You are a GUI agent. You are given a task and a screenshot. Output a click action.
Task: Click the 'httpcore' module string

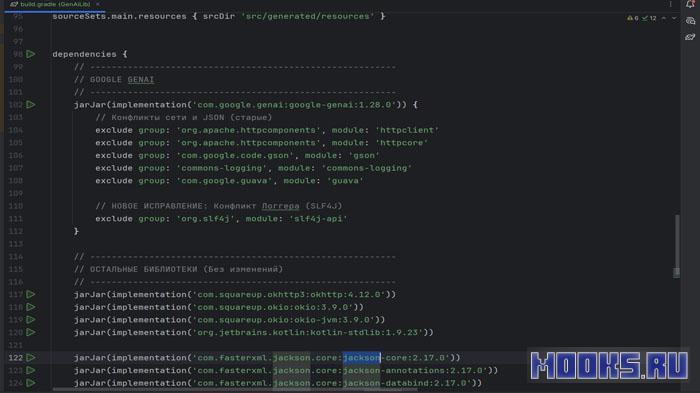coord(401,142)
